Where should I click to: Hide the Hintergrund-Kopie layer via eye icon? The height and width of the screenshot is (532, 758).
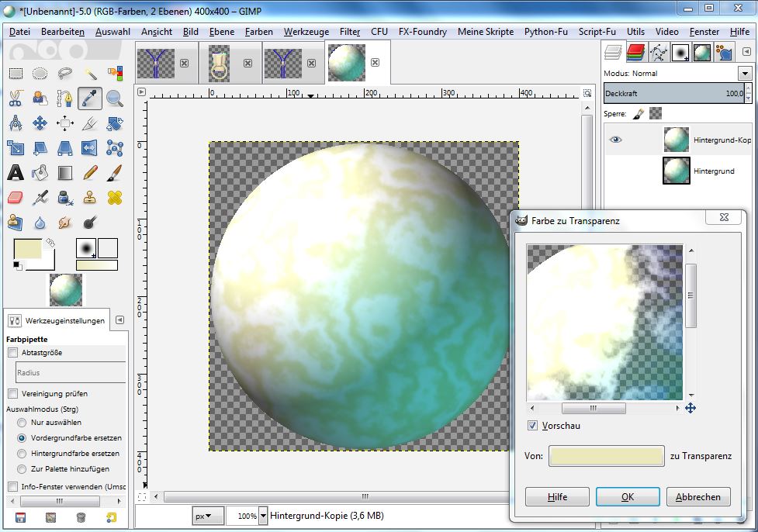(x=616, y=140)
